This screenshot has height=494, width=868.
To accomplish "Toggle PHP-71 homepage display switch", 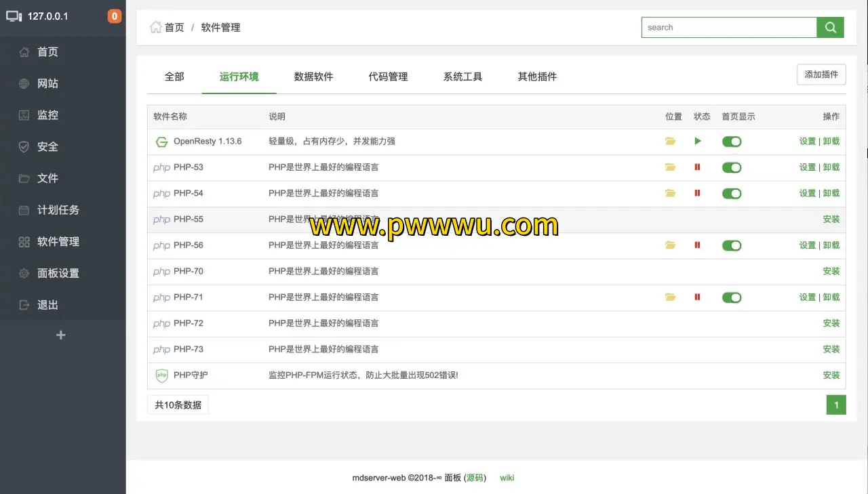I will tap(732, 297).
